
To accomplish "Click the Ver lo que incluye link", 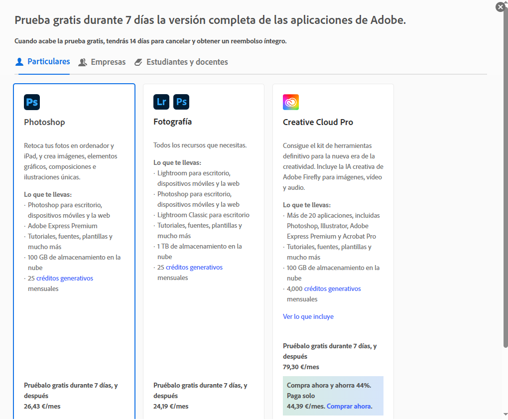I will [308, 317].
